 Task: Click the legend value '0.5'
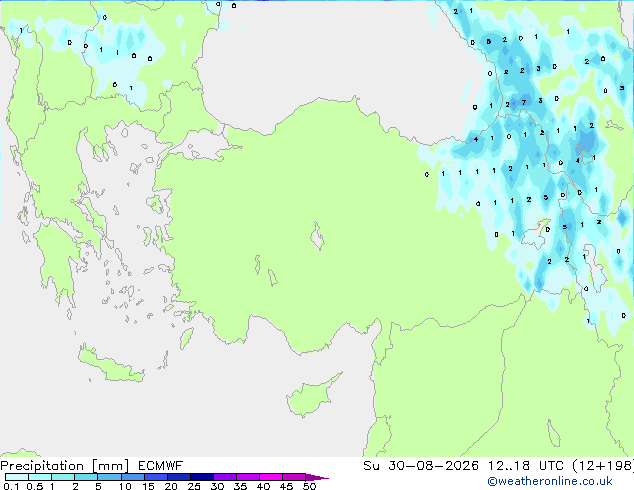35,486
